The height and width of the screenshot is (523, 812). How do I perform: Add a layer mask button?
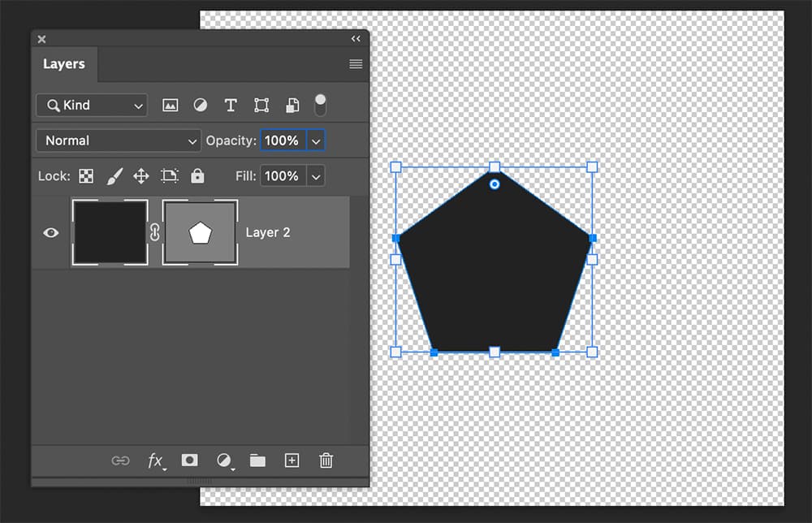tap(189, 460)
